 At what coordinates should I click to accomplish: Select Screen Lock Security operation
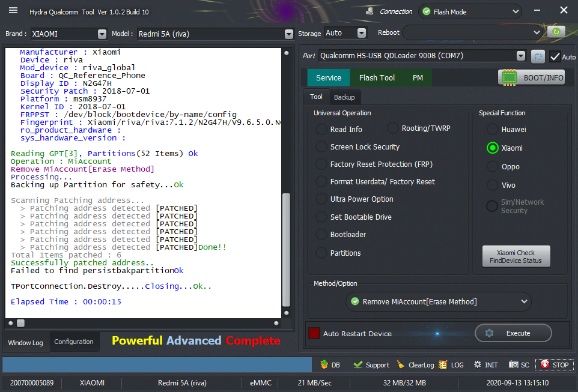(x=358, y=146)
